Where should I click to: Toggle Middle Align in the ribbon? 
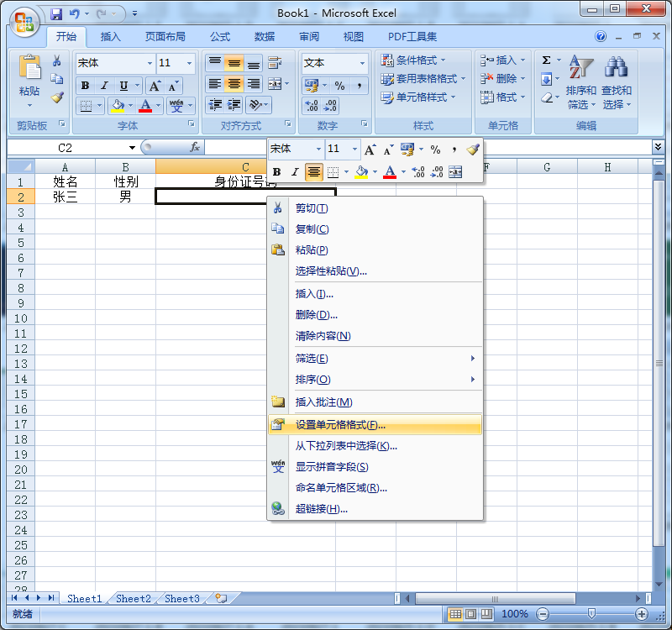[234, 64]
